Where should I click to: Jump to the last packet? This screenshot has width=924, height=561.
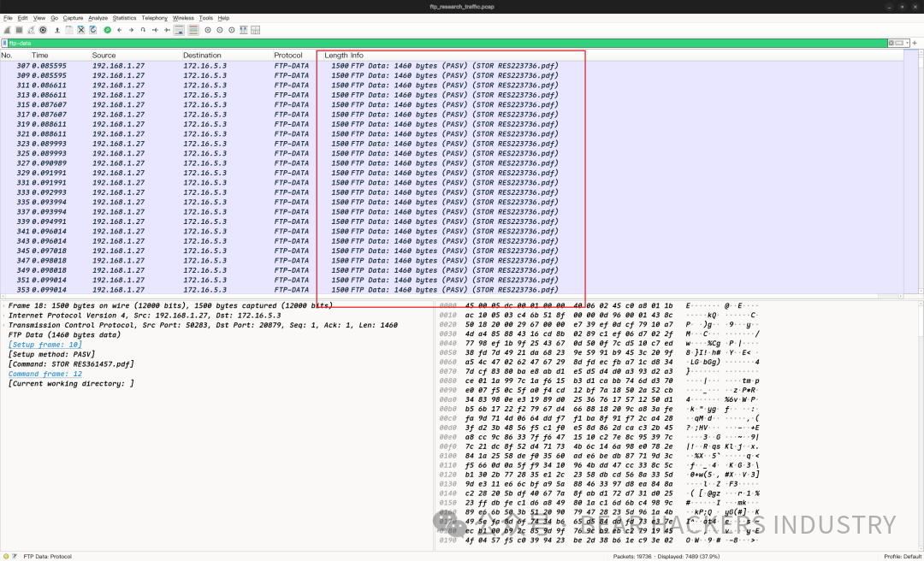pyautogui.click(x=168, y=30)
